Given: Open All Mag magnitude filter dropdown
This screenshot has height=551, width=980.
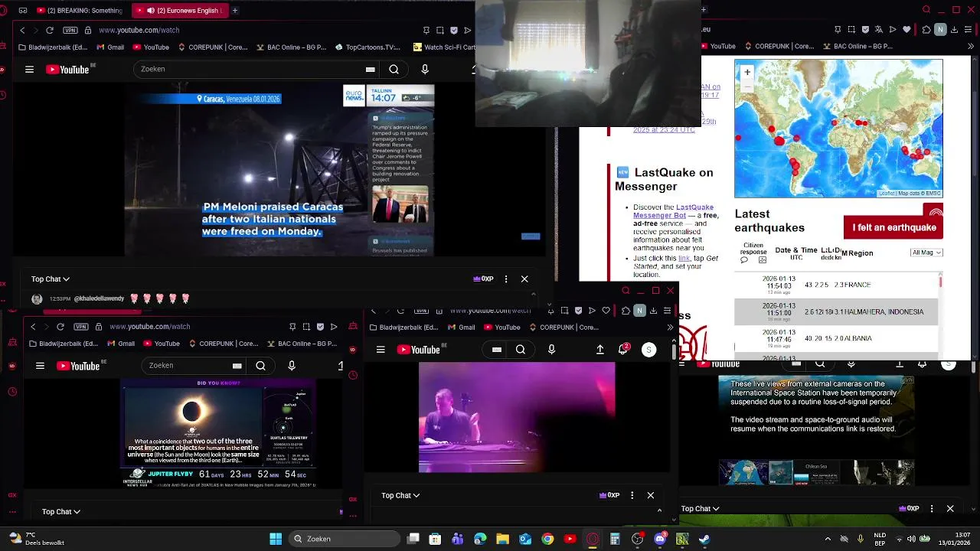Looking at the screenshot, I should coord(926,253).
